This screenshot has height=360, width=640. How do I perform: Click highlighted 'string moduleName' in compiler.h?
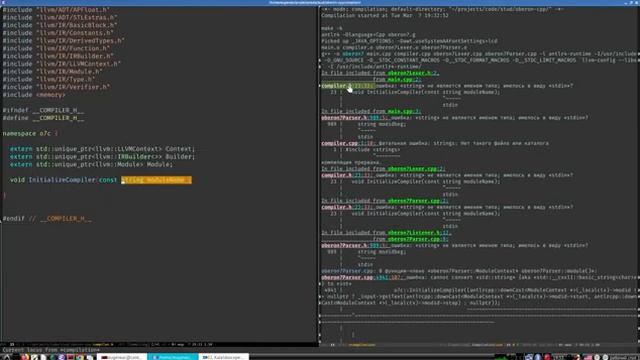[156, 180]
